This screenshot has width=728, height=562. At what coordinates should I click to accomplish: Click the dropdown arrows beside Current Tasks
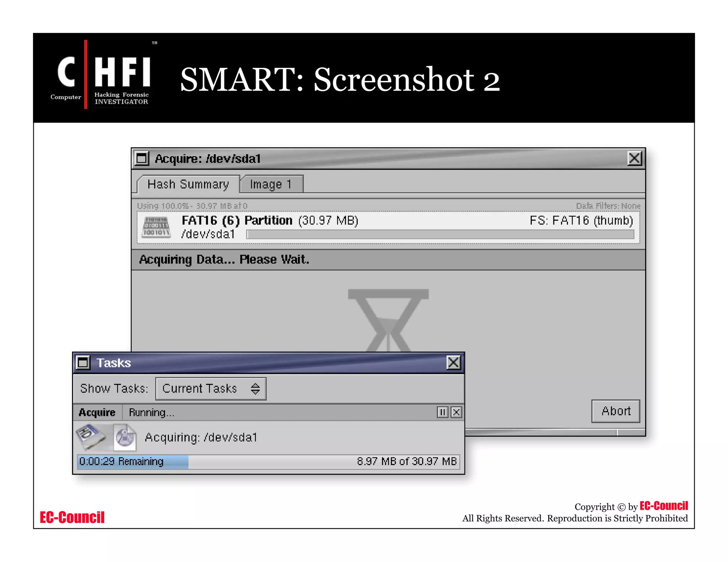255,389
